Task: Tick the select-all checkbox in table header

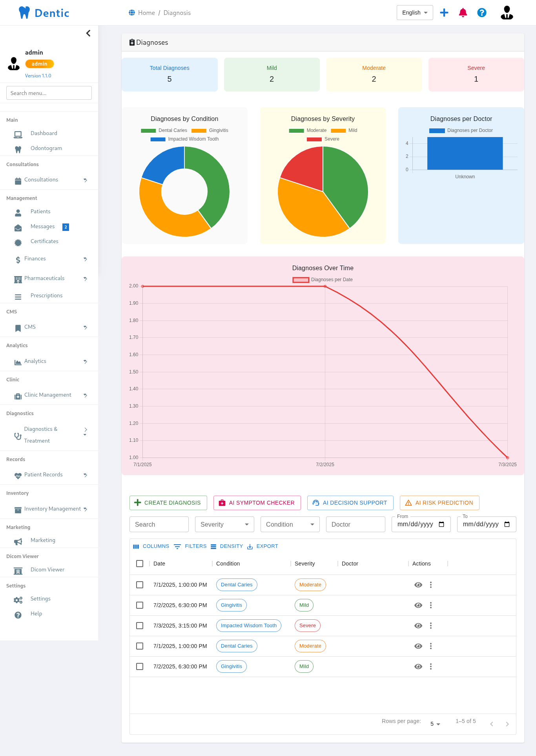Action: (x=140, y=564)
